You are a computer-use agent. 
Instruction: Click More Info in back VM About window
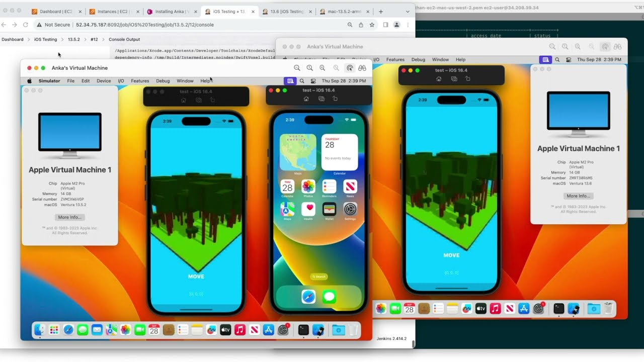click(x=578, y=196)
